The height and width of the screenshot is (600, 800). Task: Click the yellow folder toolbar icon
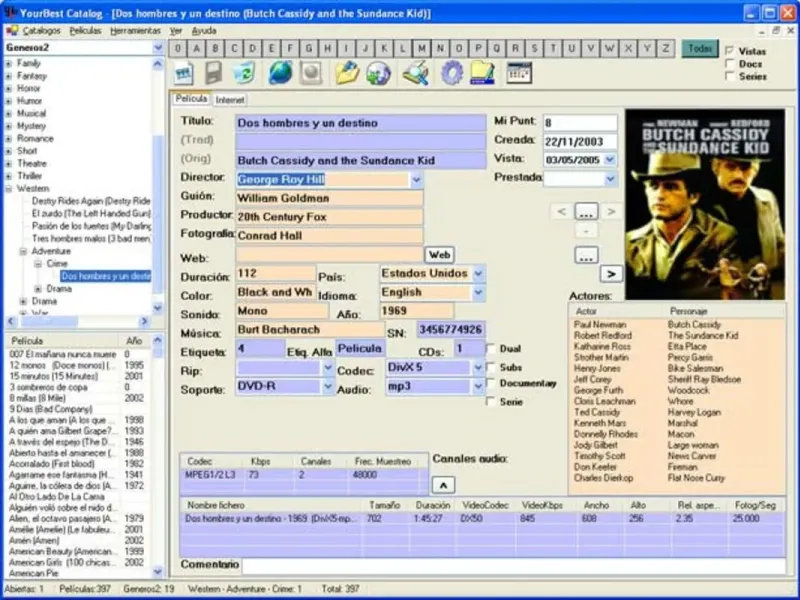[483, 73]
